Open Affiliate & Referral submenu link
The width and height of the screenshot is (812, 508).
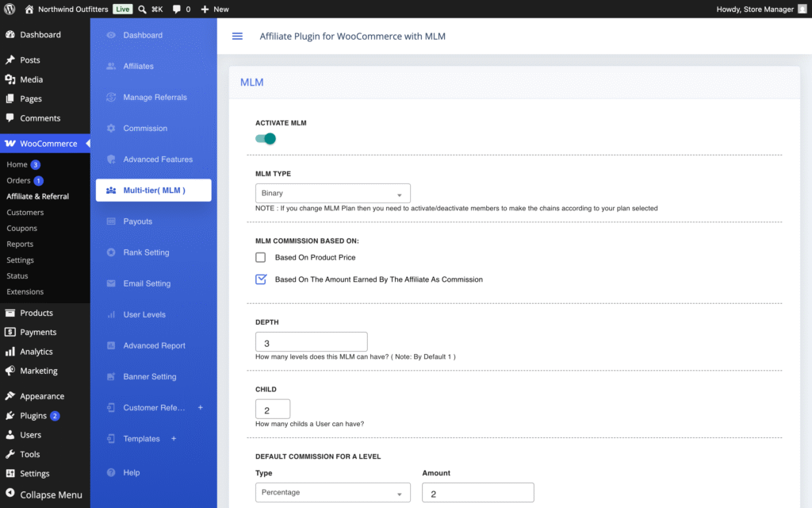coord(38,197)
